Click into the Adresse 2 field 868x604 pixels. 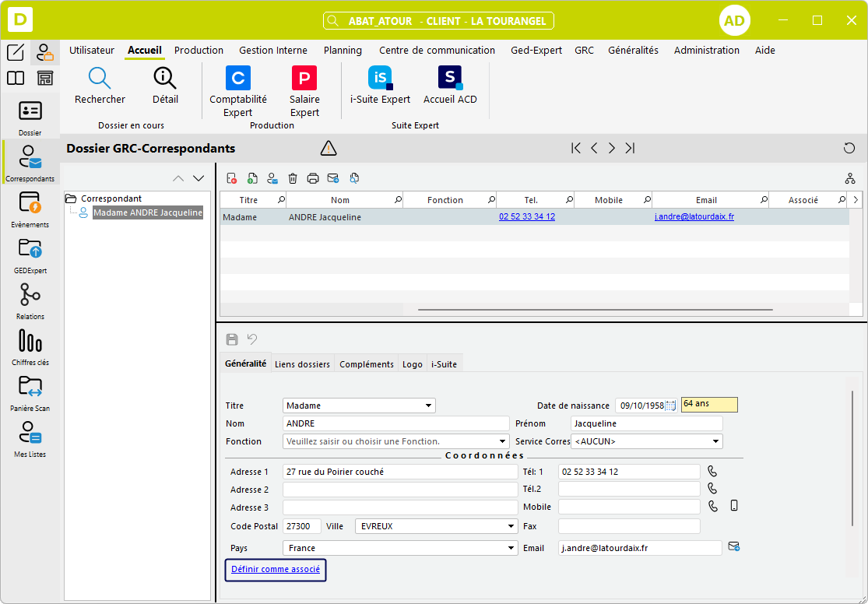coord(399,490)
